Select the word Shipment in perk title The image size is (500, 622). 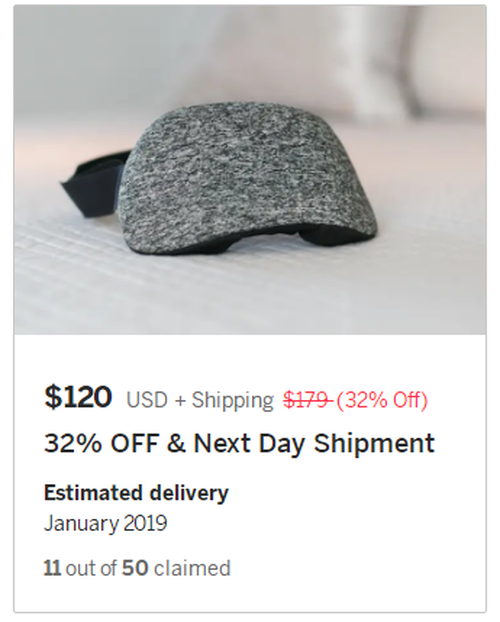click(x=374, y=443)
